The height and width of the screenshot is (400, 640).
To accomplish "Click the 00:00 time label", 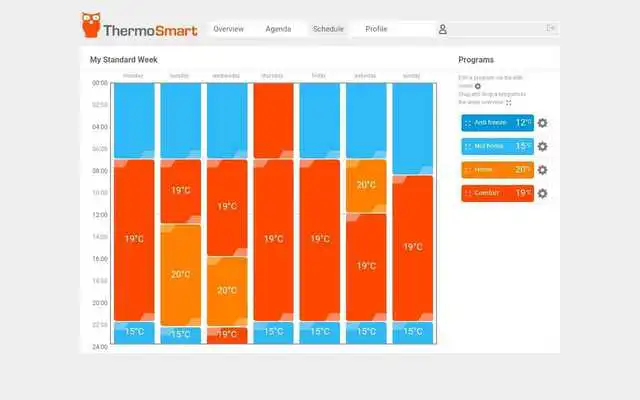I will pos(100,83).
